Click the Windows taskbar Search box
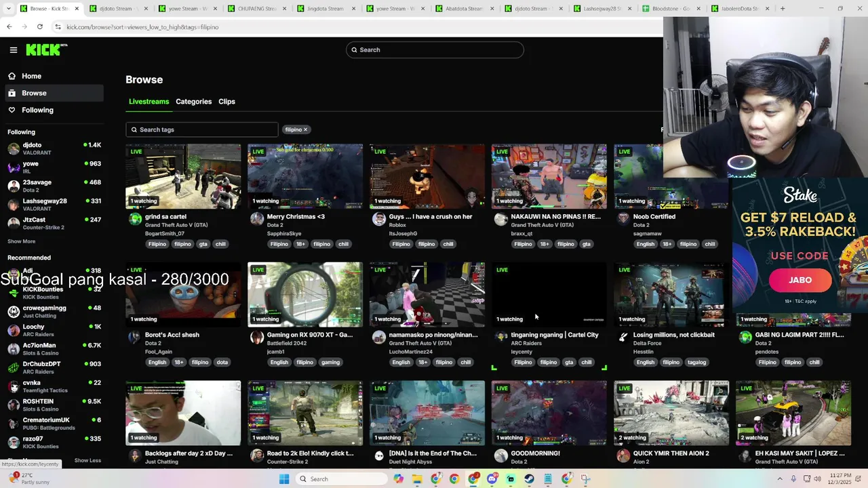The width and height of the screenshot is (868, 488). 341,479
